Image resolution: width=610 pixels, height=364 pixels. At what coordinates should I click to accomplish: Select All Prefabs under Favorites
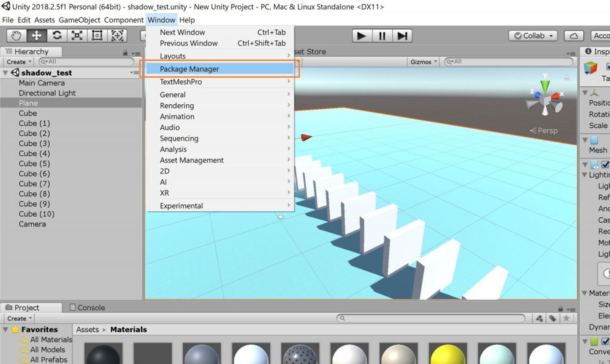click(49, 359)
